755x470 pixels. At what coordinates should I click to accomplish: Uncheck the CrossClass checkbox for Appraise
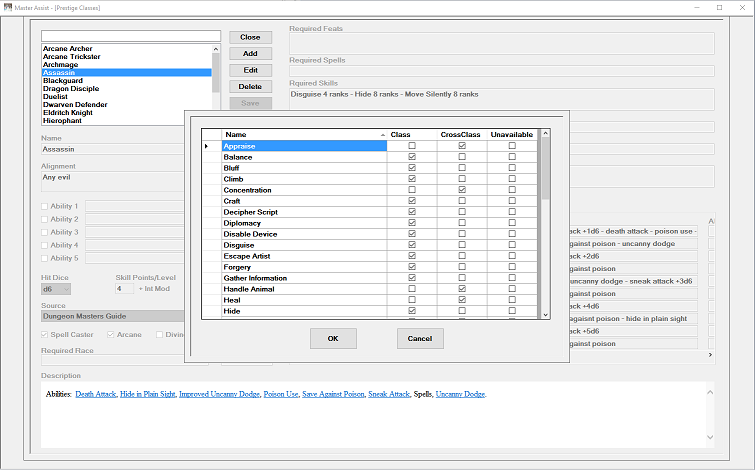coord(462,145)
